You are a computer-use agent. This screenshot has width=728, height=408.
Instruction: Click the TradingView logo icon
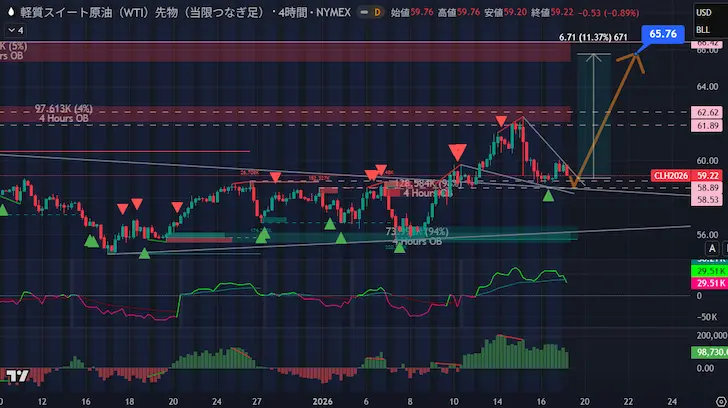tap(17, 377)
